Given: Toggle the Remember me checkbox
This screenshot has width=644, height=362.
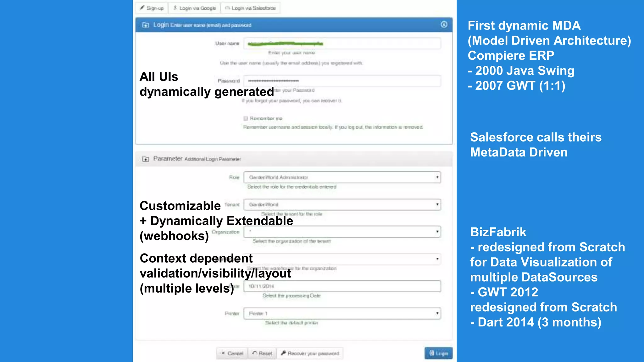Looking at the screenshot, I should 246,118.
